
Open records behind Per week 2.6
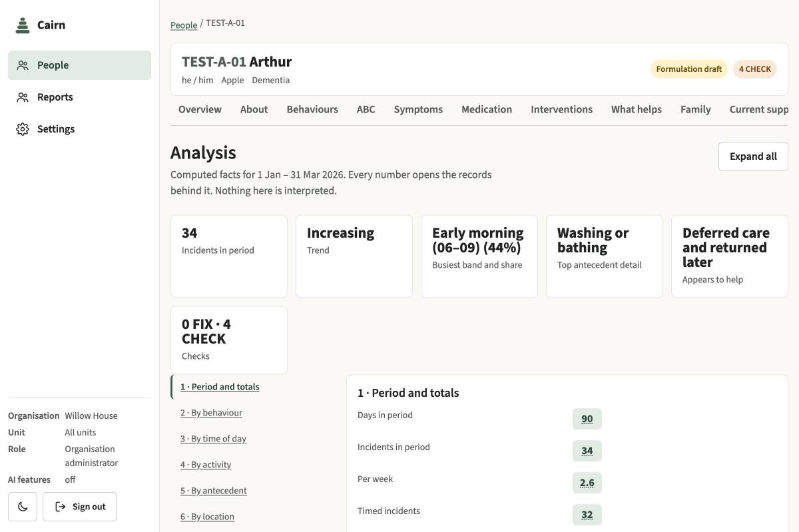pyautogui.click(x=587, y=483)
